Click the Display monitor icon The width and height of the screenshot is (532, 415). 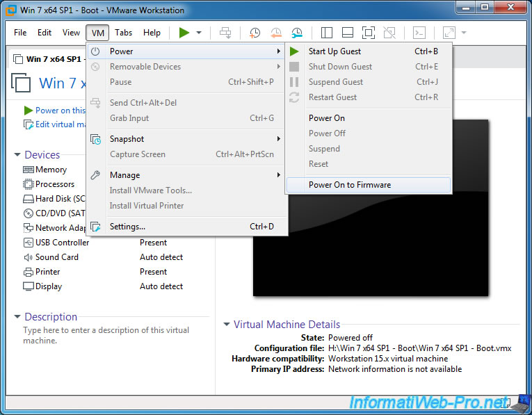coord(28,286)
